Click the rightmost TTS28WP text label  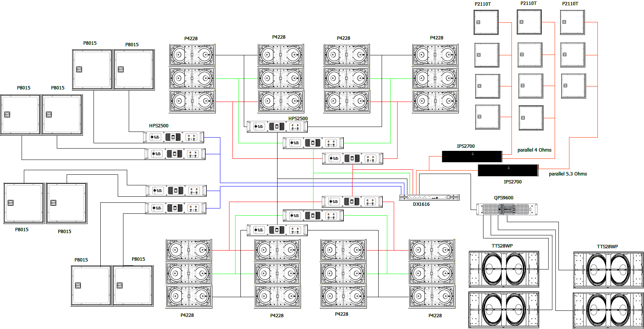[607, 247]
